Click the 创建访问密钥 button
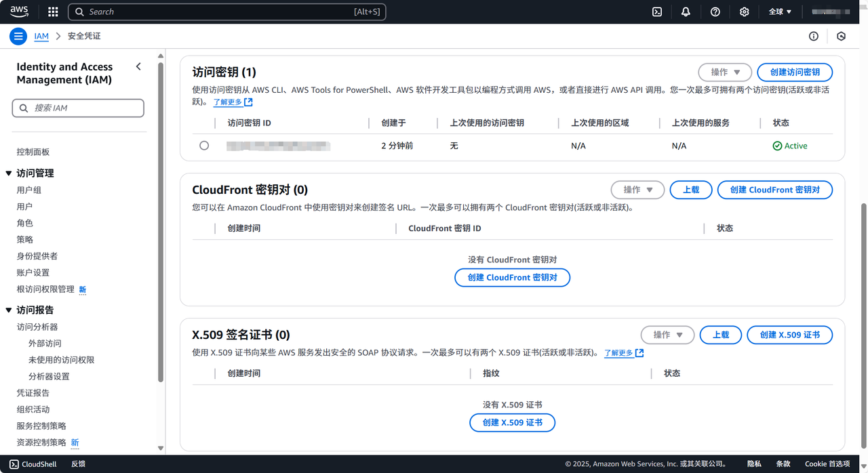Image resolution: width=868 pixels, height=473 pixels. pyautogui.click(x=795, y=72)
